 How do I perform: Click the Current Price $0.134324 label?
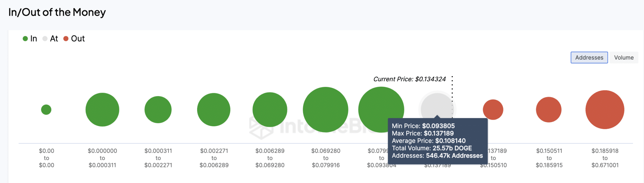(x=409, y=79)
